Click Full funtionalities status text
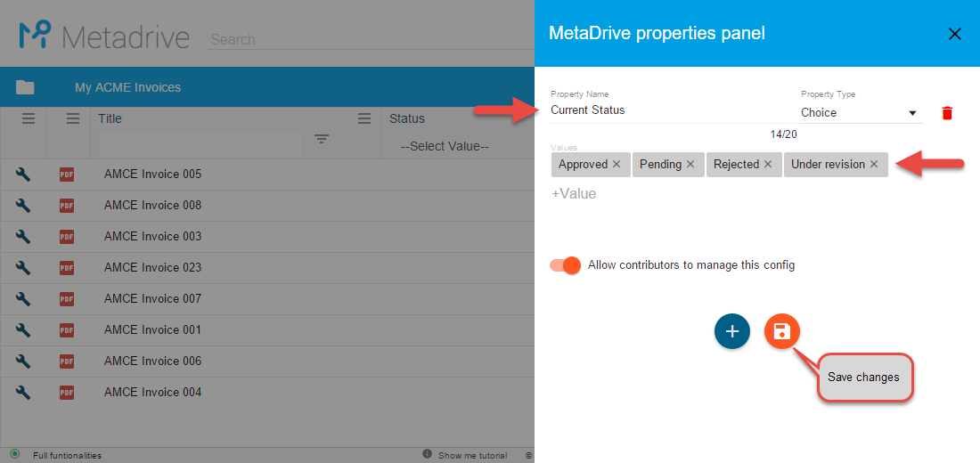The width and height of the screenshot is (980, 463). click(x=67, y=456)
